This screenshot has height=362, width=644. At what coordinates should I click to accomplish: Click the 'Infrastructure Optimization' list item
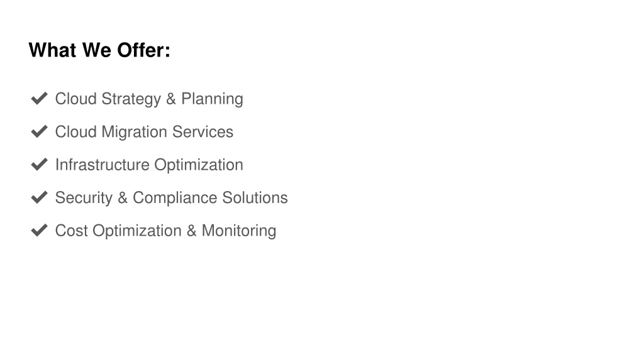[149, 165]
